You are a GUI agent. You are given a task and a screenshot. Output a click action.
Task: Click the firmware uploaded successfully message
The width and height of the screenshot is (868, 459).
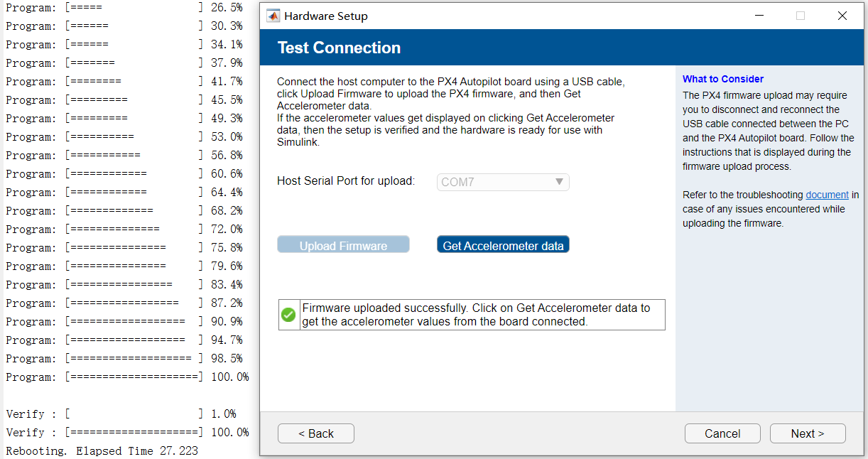click(476, 315)
